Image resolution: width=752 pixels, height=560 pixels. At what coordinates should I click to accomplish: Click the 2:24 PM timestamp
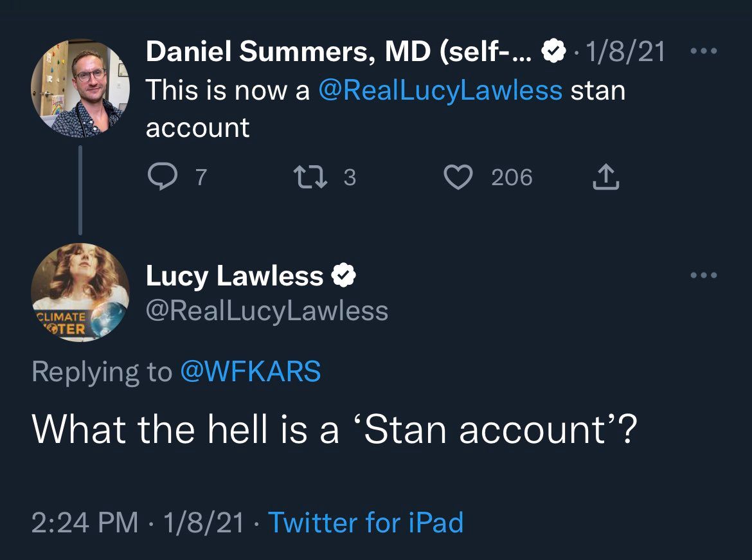coord(85,522)
